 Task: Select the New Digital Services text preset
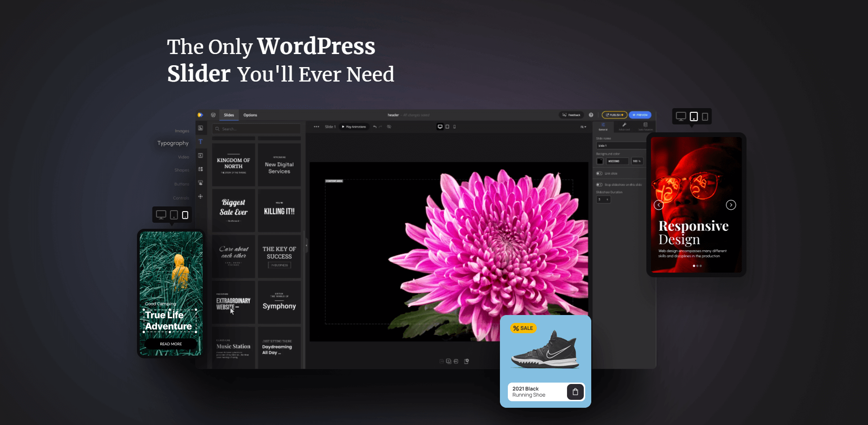pyautogui.click(x=279, y=165)
